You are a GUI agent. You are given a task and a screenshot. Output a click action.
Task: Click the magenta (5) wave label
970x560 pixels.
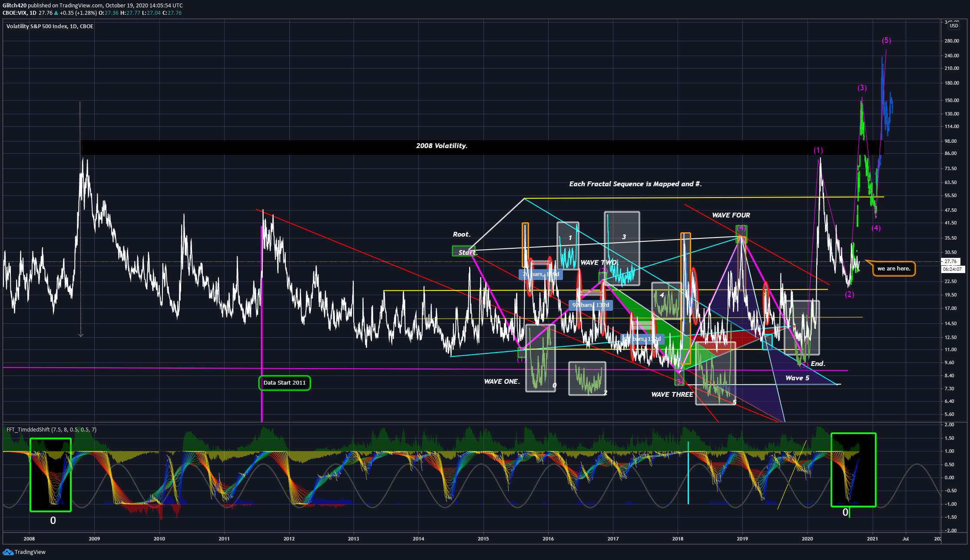pos(887,41)
